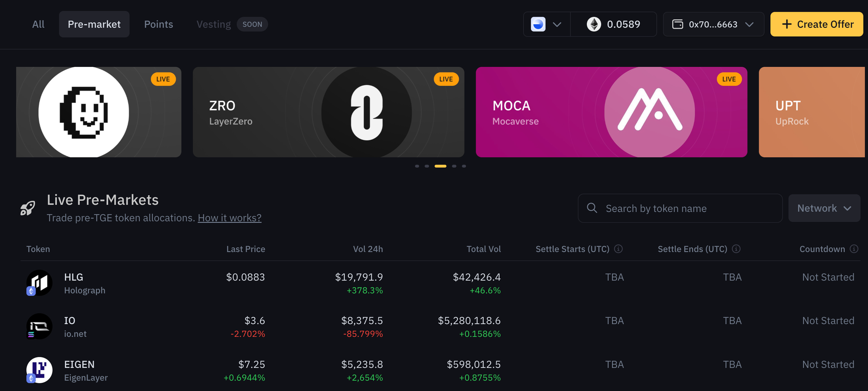The height and width of the screenshot is (391, 868).
Task: Sort by the Total Vol column header
Action: (x=483, y=249)
